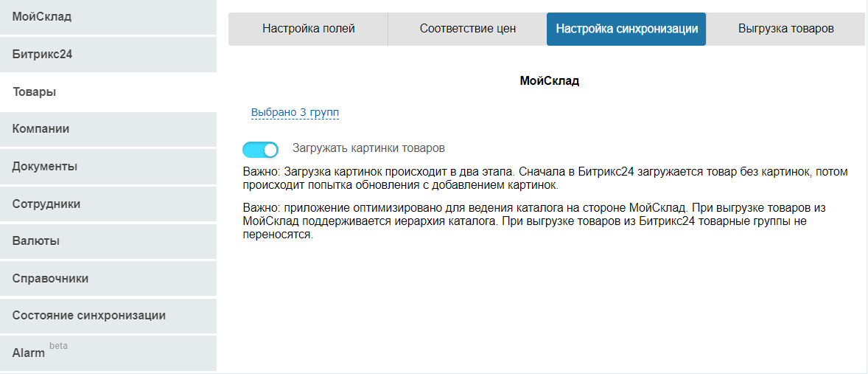Select Валюты in the sidebar
Screen dimensions: 868x374
pyautogui.click(x=108, y=241)
